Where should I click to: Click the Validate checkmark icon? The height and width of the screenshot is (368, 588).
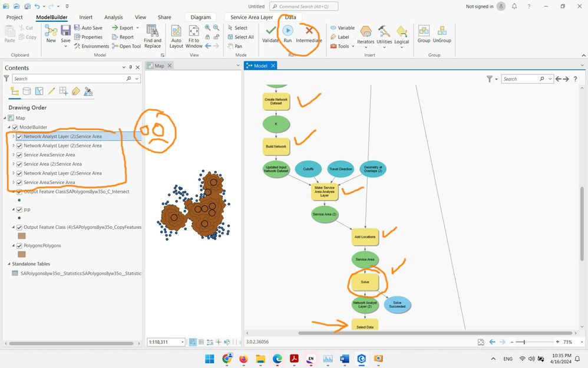click(x=271, y=31)
